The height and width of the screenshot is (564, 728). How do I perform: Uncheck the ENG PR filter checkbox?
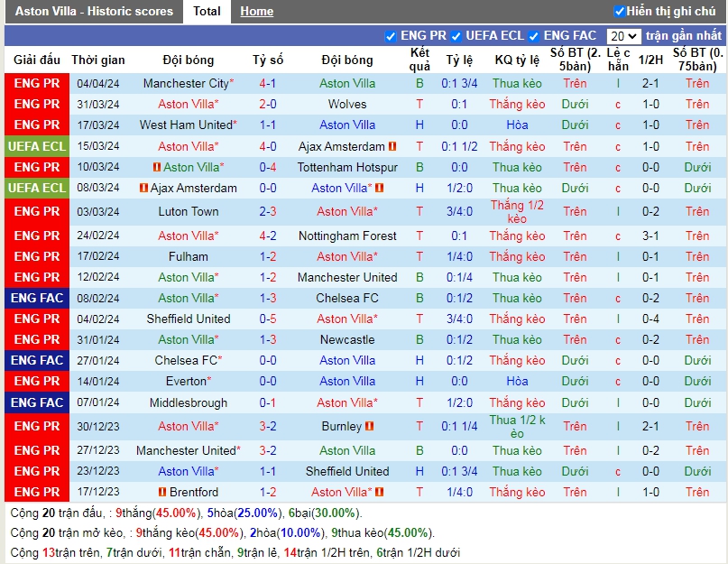pos(391,36)
